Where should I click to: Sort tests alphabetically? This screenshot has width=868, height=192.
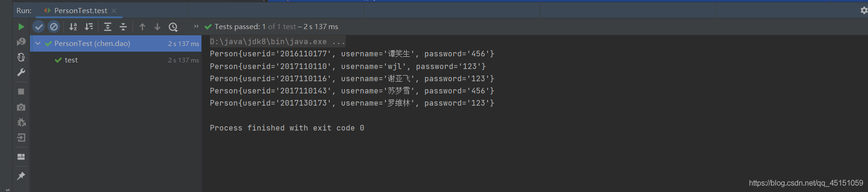tap(73, 27)
